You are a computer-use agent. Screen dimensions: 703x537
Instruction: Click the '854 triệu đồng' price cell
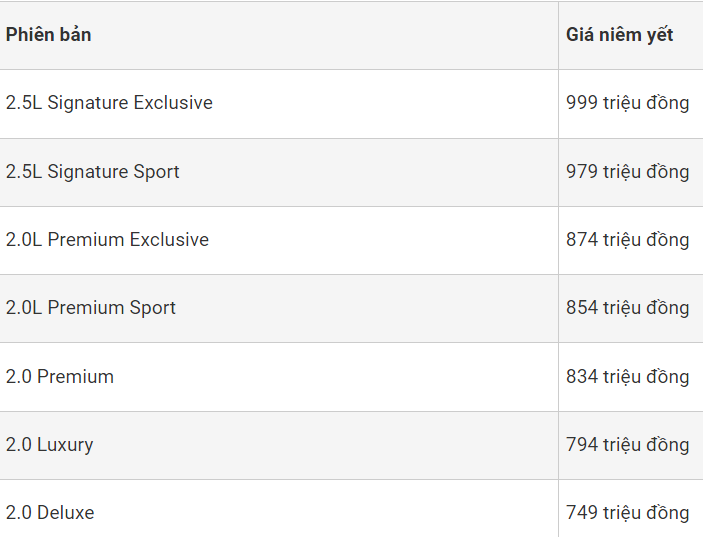coord(627,308)
